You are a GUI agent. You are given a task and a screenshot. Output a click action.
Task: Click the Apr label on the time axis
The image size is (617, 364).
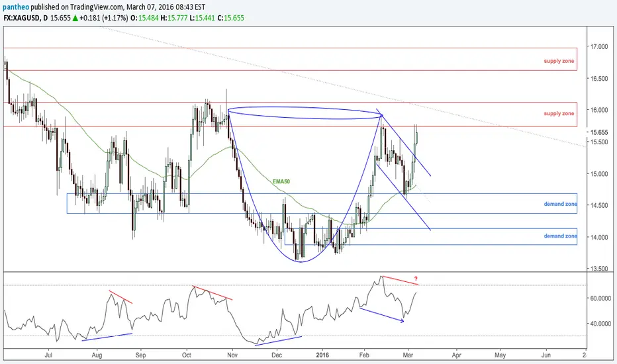click(456, 355)
